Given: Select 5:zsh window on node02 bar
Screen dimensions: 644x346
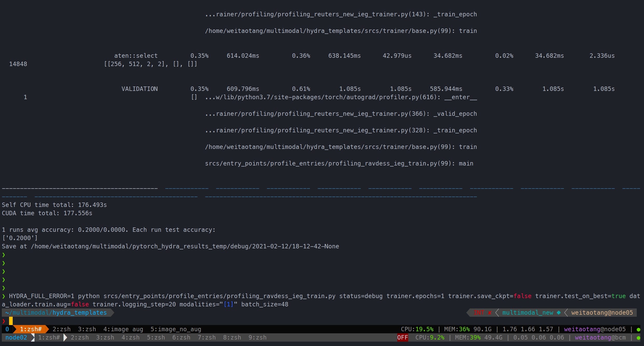Looking at the screenshot, I should (x=156, y=337).
